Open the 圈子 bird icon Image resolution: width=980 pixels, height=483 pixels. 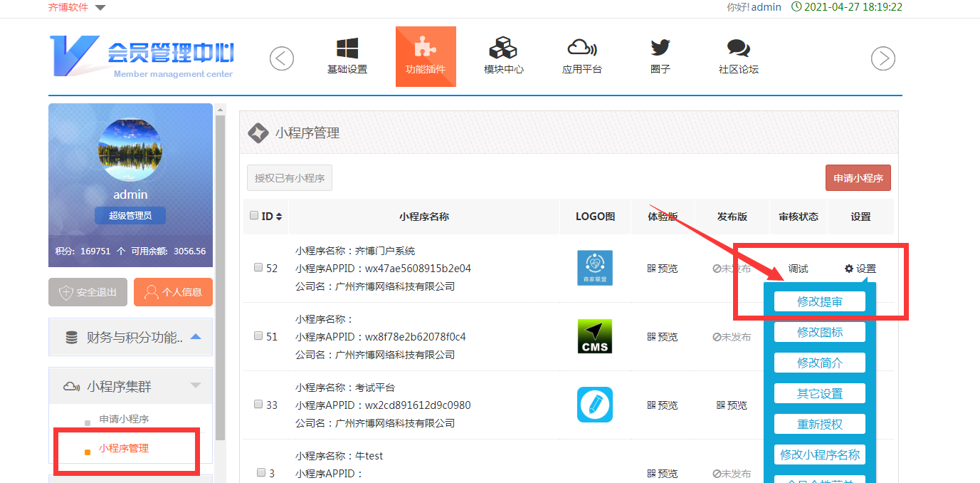660,48
